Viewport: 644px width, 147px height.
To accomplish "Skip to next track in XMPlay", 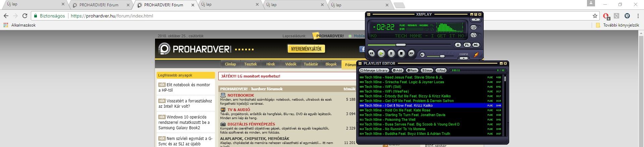I will pos(411,53).
